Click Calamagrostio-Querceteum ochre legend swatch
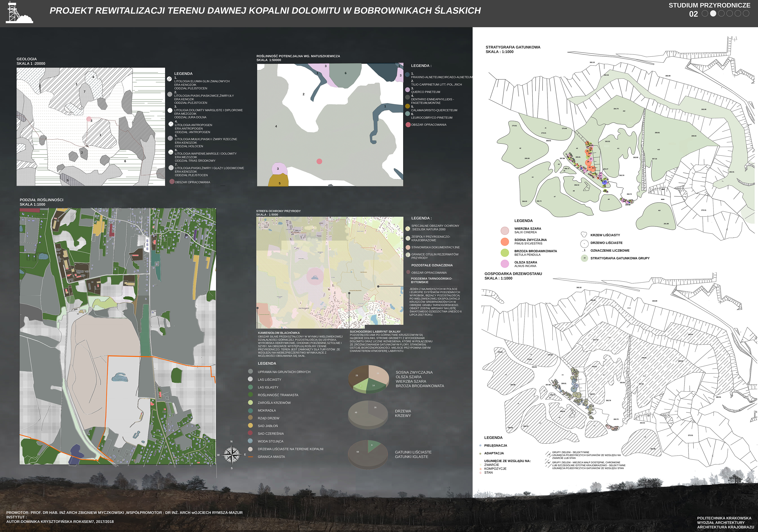Screen dimensions: 758x532 tap(407, 106)
